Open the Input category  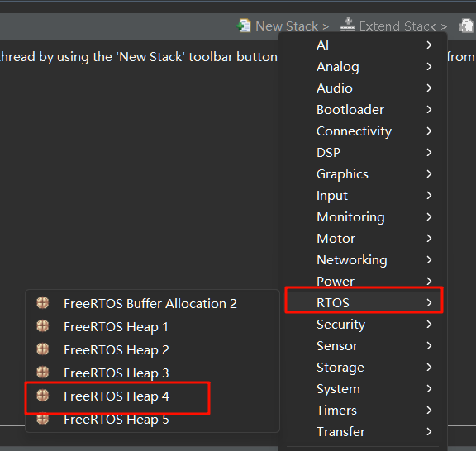363,196
